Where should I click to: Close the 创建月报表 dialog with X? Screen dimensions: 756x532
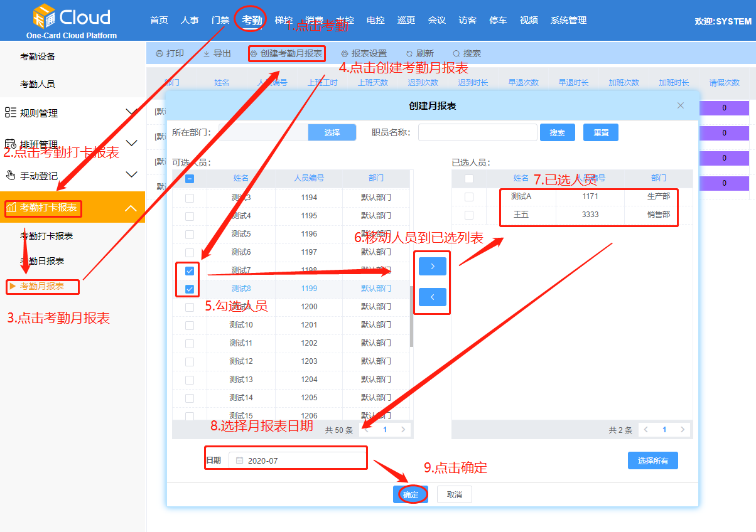[681, 105]
